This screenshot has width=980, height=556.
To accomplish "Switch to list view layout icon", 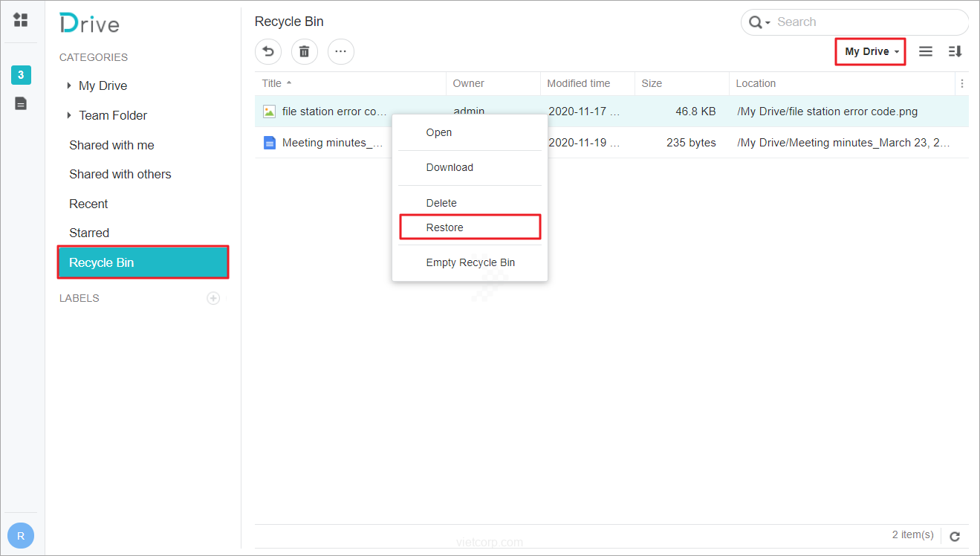I will click(926, 51).
